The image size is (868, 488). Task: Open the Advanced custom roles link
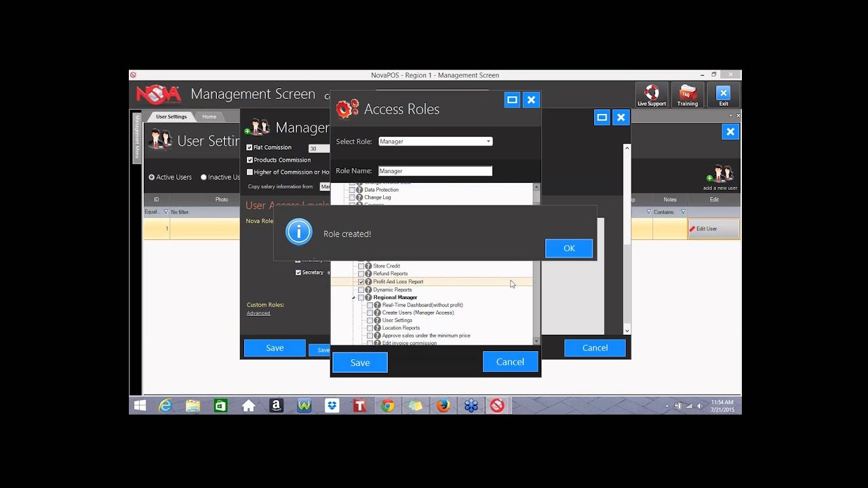point(258,313)
